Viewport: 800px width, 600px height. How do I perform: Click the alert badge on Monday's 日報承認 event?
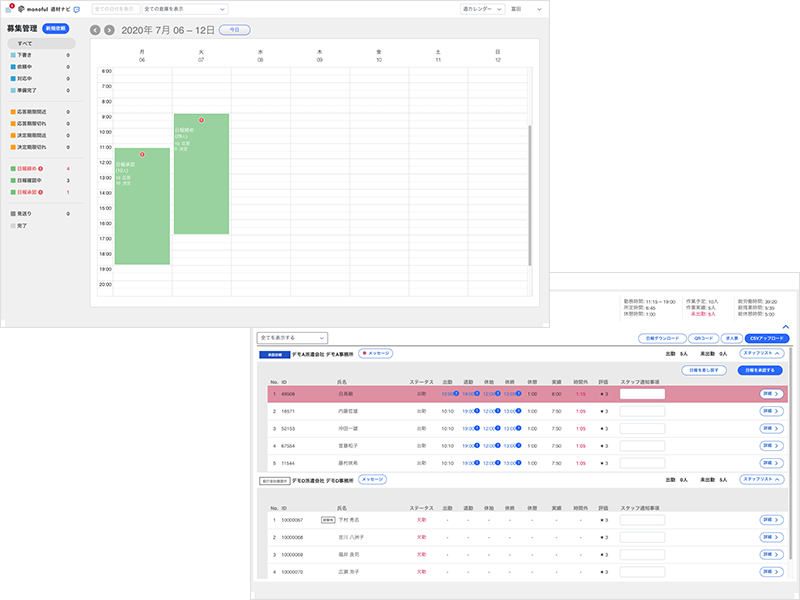[142, 154]
